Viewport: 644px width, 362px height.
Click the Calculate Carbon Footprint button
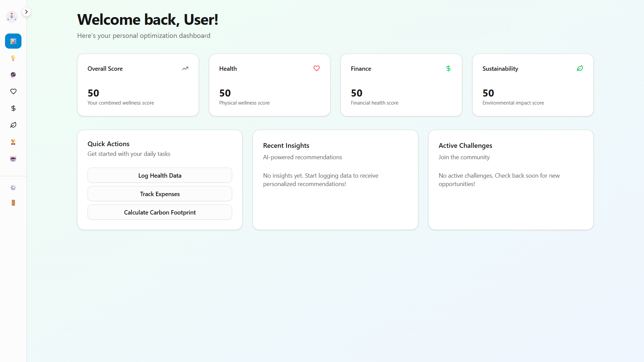click(x=160, y=212)
